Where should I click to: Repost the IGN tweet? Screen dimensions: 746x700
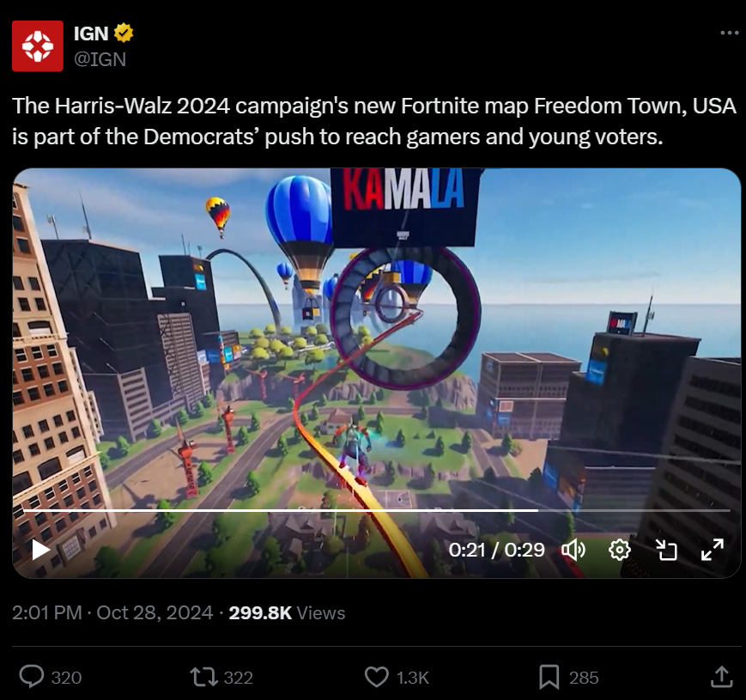coord(204,677)
